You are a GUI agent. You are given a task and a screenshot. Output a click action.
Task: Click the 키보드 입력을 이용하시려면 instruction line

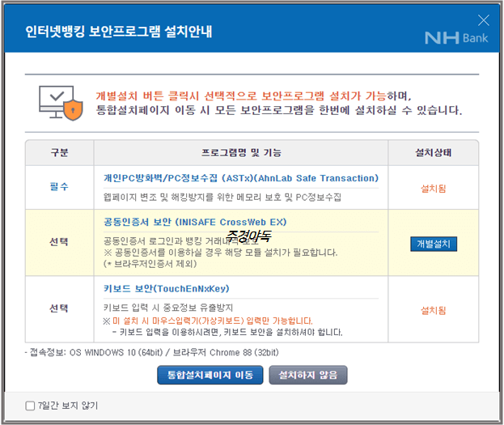[x=227, y=332]
